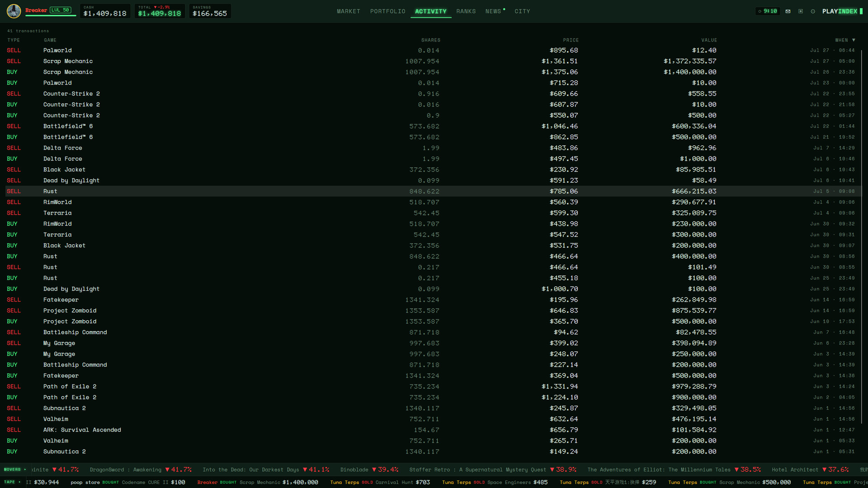Sort transactions by the WHEN column arrow
The height and width of the screenshot is (488, 868).
point(854,40)
